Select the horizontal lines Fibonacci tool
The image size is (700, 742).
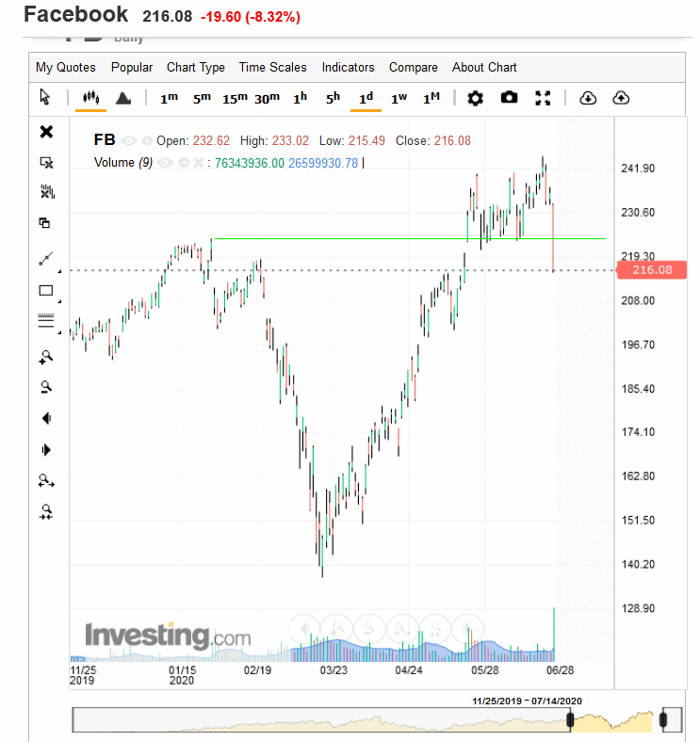coord(46,321)
